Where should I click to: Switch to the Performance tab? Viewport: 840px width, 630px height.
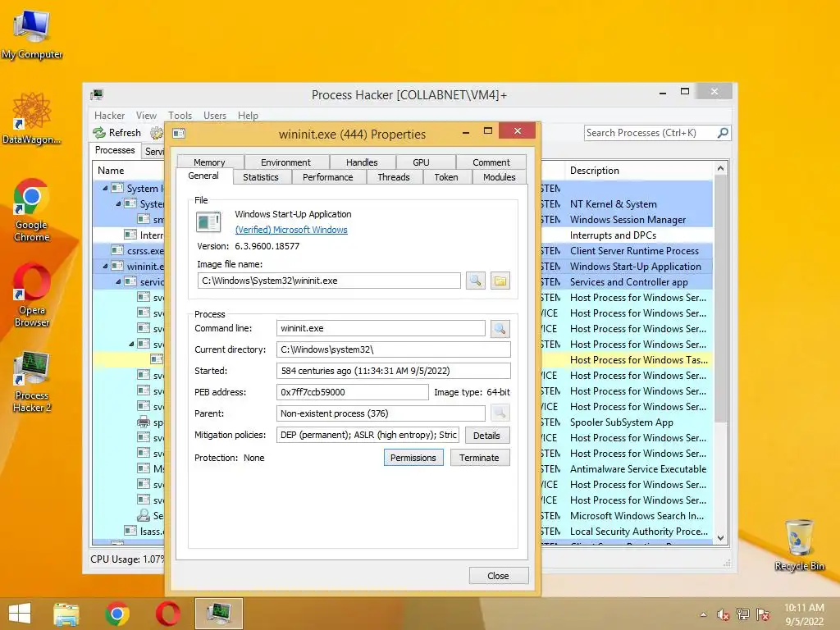(328, 177)
